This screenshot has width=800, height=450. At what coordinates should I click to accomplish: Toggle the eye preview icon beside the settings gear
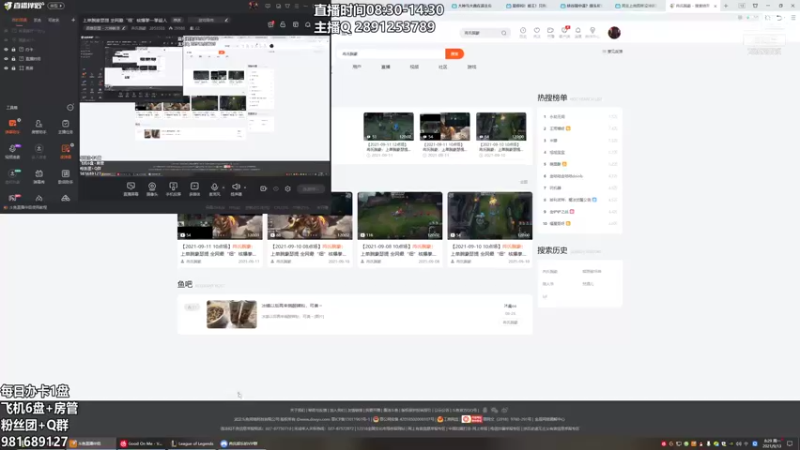pyautogui.click(x=276, y=189)
